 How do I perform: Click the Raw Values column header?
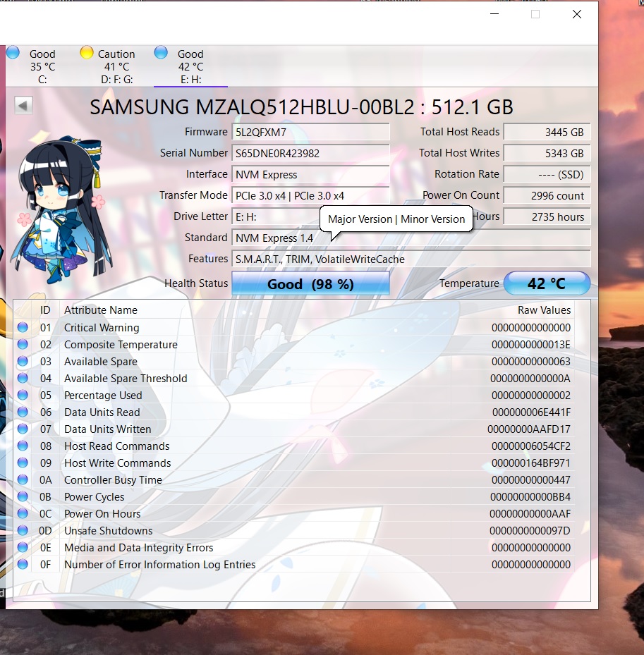point(544,310)
